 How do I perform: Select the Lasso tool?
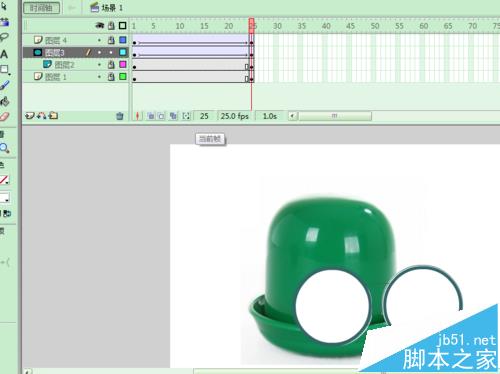pos(4,37)
